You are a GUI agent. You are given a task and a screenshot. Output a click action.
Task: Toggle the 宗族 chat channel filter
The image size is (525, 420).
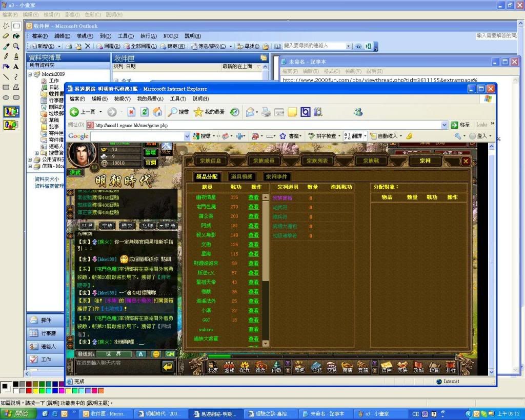coord(108,226)
